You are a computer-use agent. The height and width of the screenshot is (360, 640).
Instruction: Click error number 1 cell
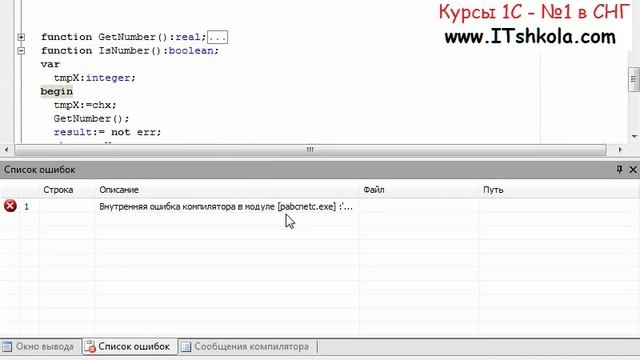tap(27, 207)
